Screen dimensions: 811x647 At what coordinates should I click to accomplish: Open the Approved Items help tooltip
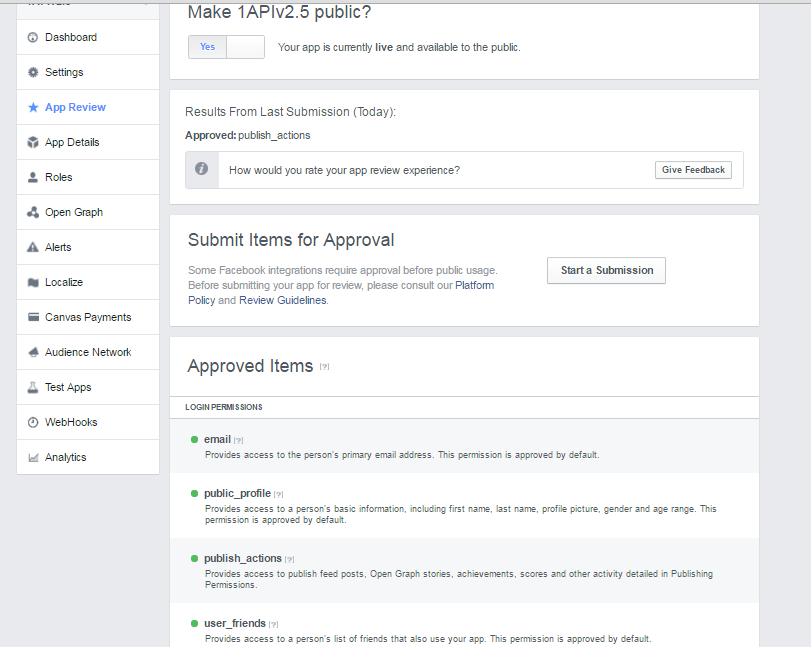coord(324,367)
